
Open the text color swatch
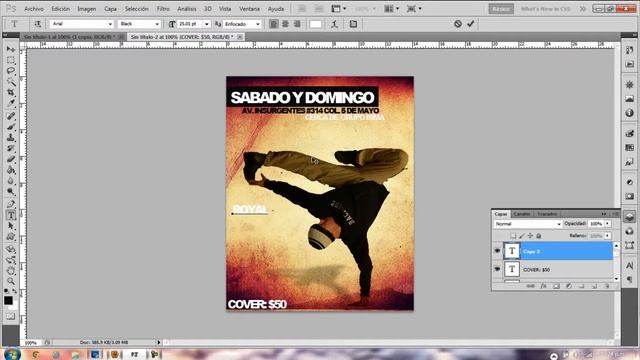click(316, 24)
